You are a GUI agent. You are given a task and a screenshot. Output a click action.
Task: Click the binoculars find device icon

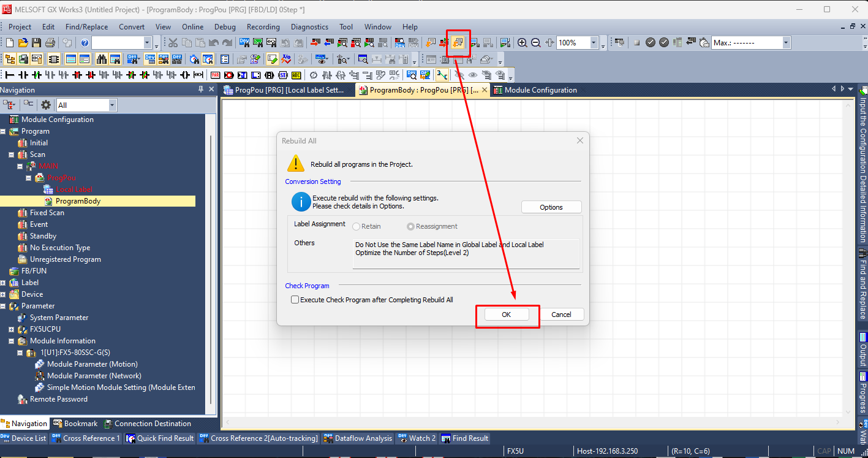[x=102, y=59]
